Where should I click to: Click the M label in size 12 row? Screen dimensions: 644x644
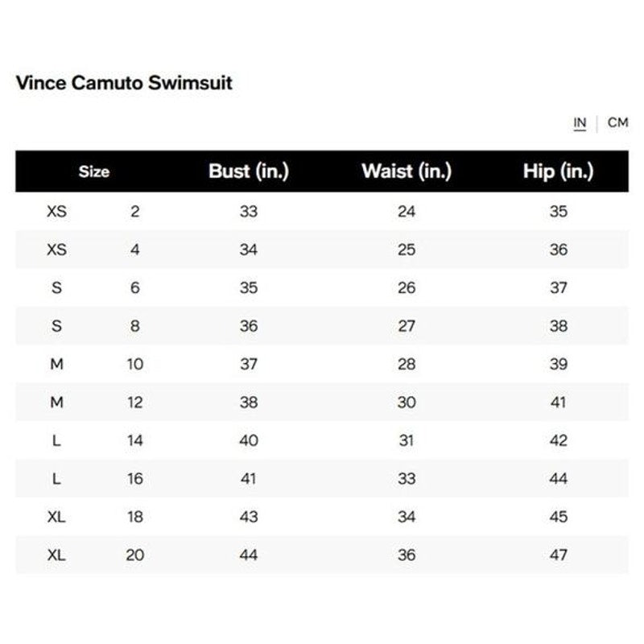click(56, 402)
